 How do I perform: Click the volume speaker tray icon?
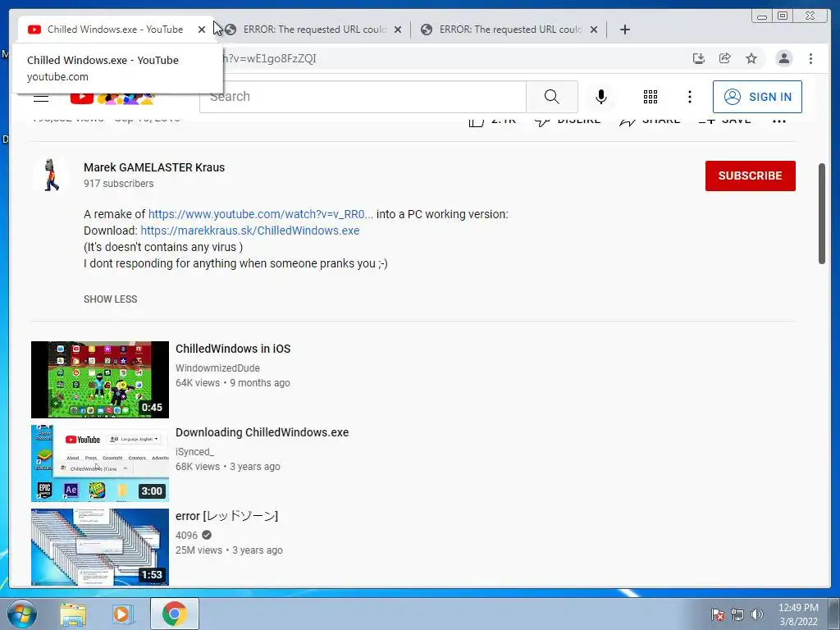[757, 615]
